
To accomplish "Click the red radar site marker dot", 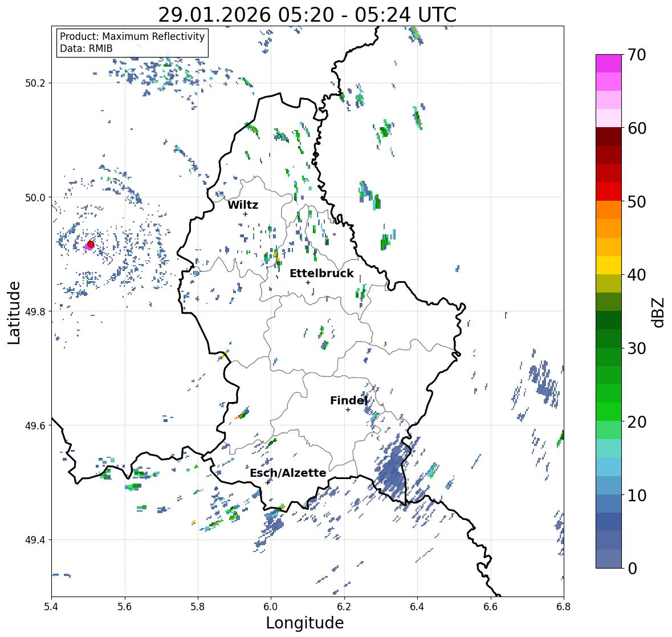I will 91,244.
